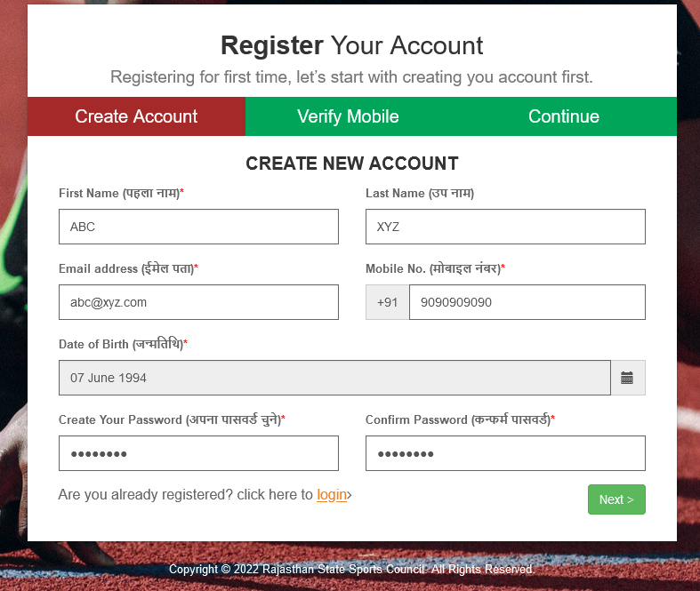The width and height of the screenshot is (700, 591).
Task: Focus the Create Your Password field
Action: (198, 453)
